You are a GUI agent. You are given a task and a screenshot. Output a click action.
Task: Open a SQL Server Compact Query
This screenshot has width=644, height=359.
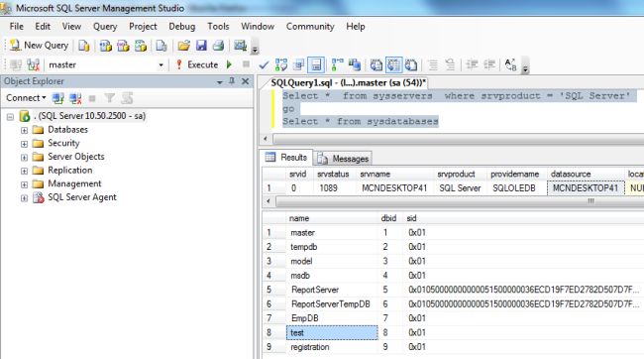click(x=161, y=46)
